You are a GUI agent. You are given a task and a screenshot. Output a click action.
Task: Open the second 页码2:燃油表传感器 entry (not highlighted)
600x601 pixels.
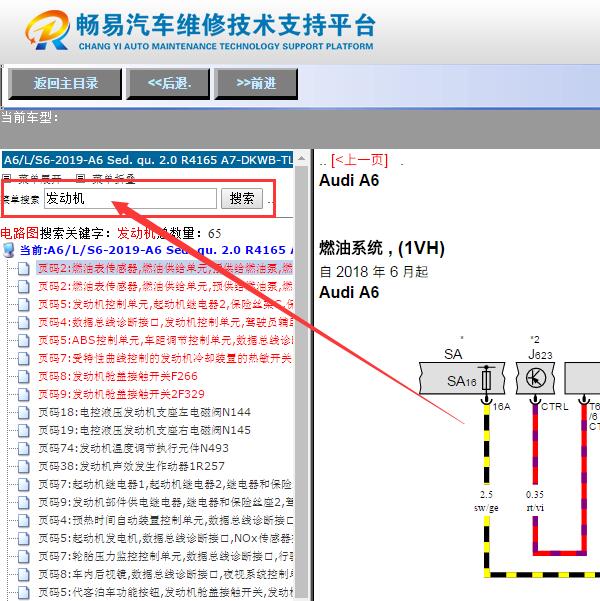coord(165,286)
